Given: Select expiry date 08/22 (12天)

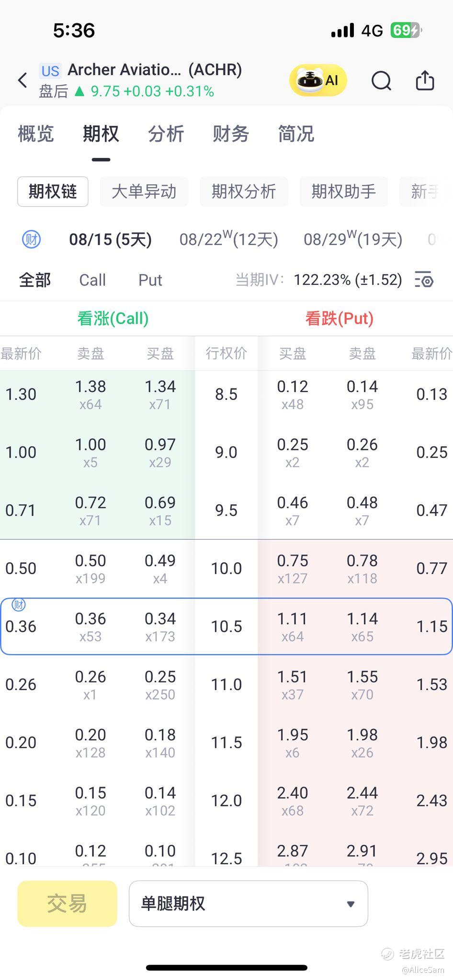Looking at the screenshot, I should [229, 239].
